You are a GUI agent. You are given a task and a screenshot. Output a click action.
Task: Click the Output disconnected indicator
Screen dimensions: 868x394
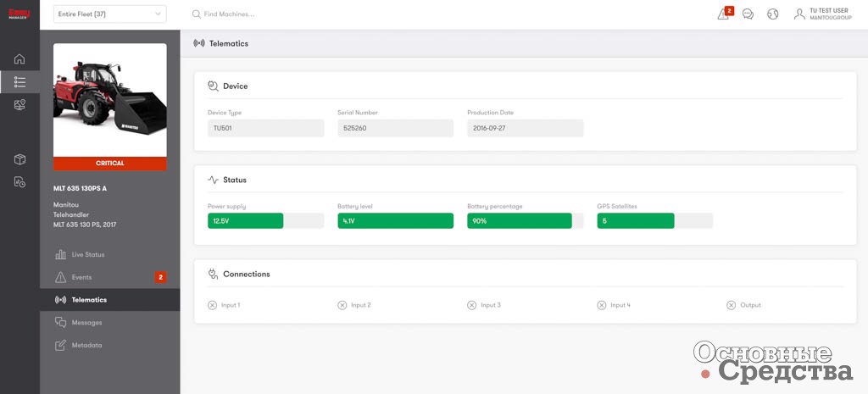732,305
